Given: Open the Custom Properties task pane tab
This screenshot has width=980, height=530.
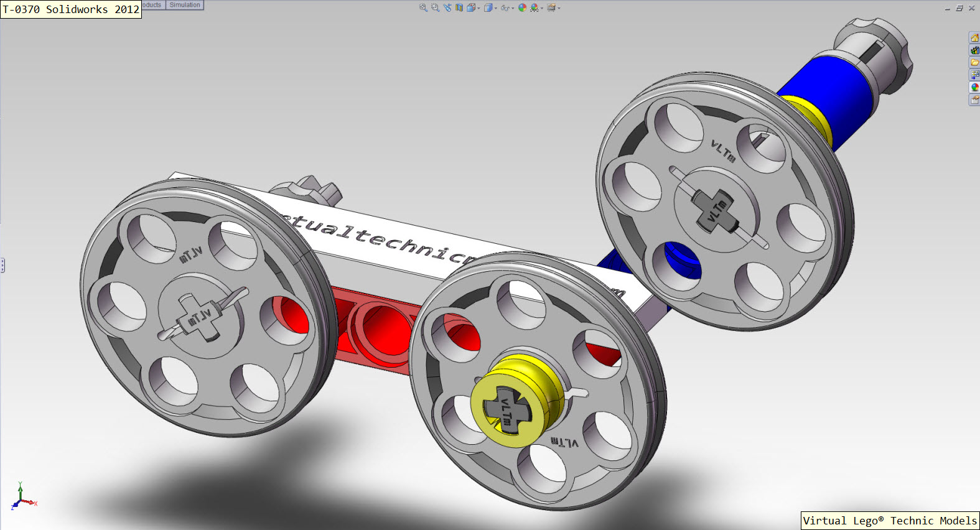Looking at the screenshot, I should tap(974, 100).
